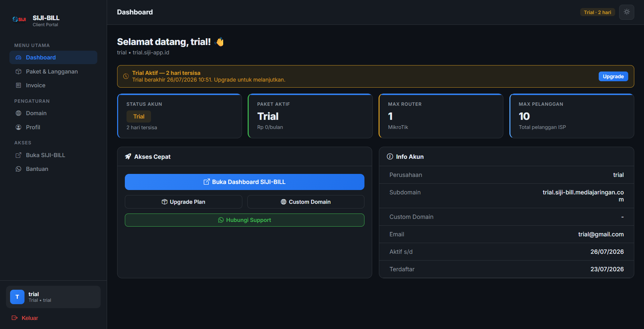Screen dimensions: 644x329
Task: Click the Perusahaan value trial
Action: [618, 175]
